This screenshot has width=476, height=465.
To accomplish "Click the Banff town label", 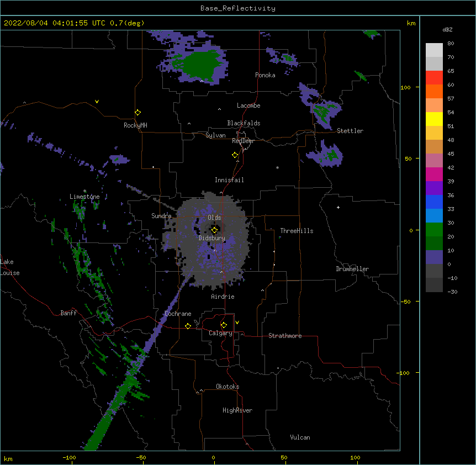I will coord(68,313).
